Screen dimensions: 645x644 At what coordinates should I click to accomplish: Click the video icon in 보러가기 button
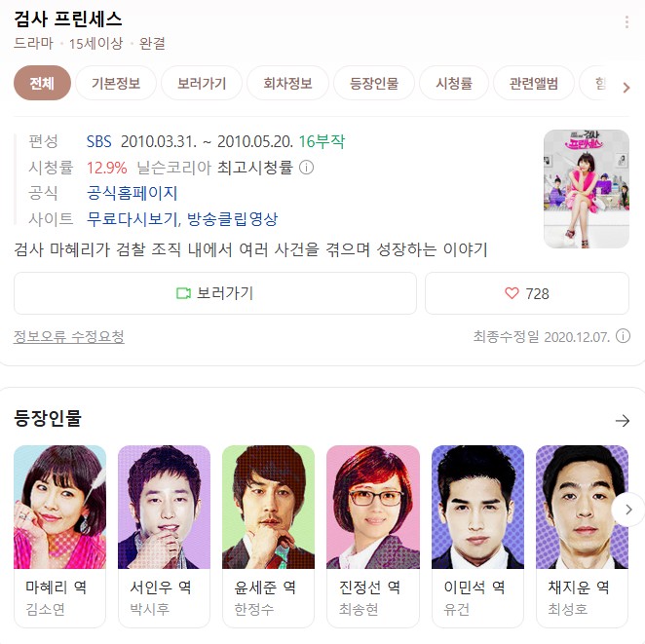click(x=183, y=293)
